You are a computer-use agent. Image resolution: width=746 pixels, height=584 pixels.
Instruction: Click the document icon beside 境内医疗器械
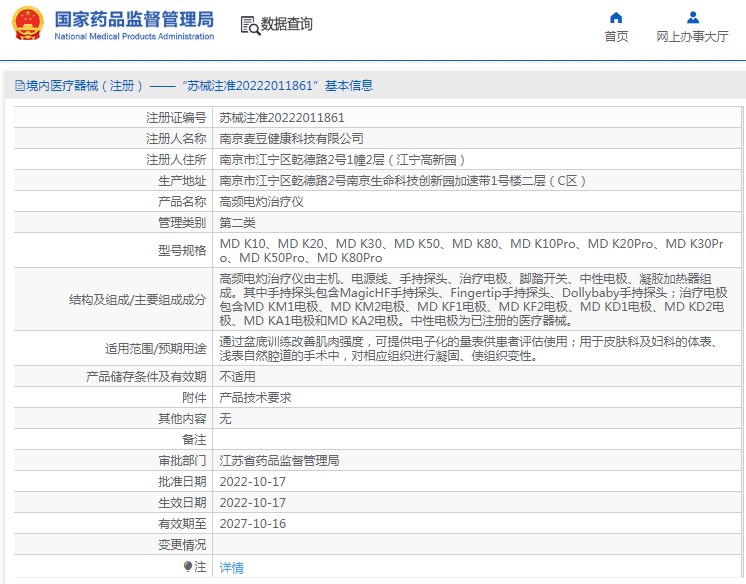(20, 86)
